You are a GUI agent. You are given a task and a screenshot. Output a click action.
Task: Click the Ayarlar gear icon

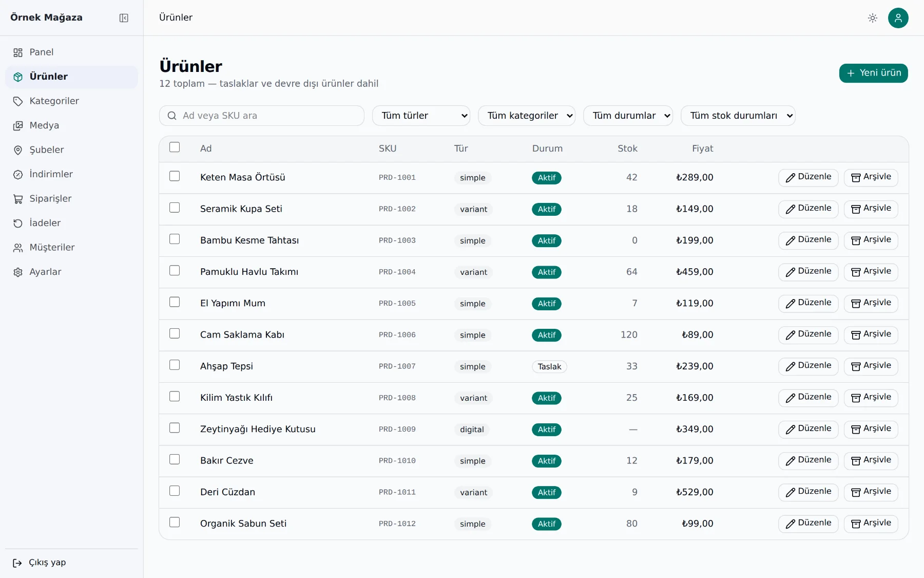click(18, 272)
